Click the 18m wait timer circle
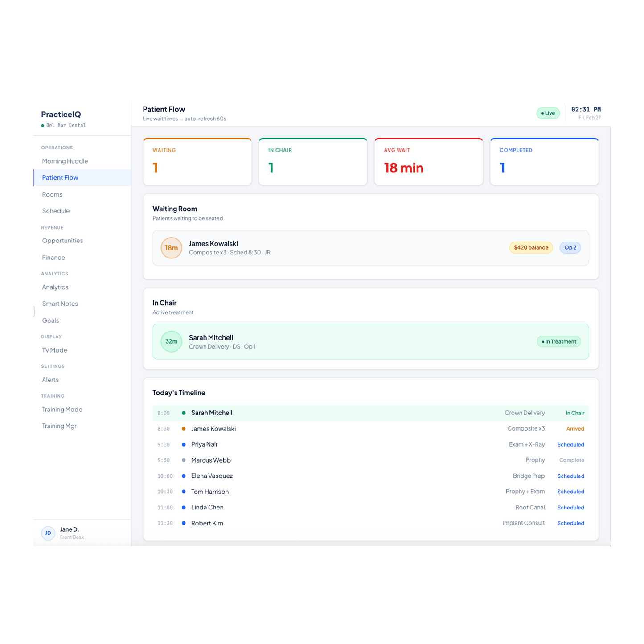644x644 pixels. coord(172,248)
